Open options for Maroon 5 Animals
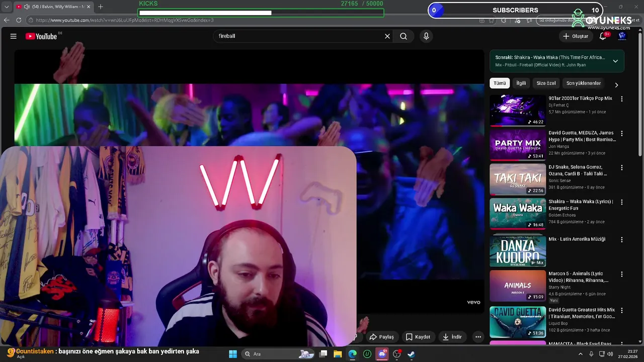Image resolution: width=644 pixels, height=362 pixels. pyautogui.click(x=621, y=275)
